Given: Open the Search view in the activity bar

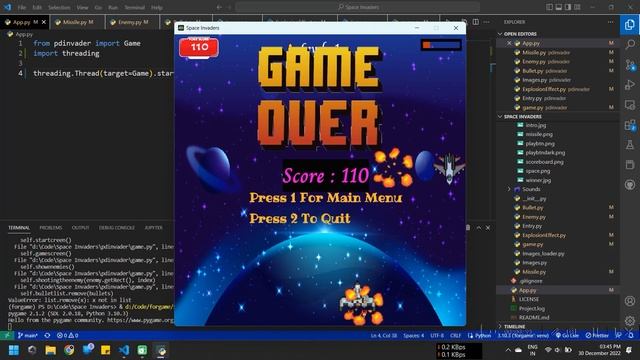Looking at the screenshot, I should click(x=630, y=44).
